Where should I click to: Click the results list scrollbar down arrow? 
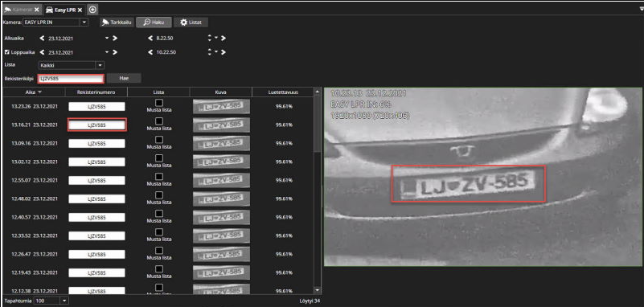(x=317, y=290)
